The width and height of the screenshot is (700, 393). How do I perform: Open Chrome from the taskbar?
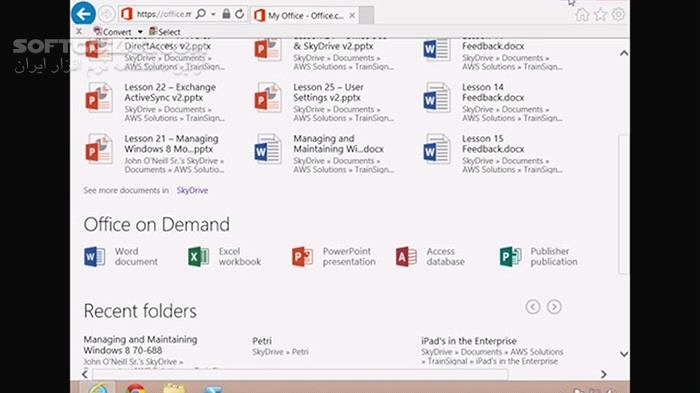pos(136,388)
